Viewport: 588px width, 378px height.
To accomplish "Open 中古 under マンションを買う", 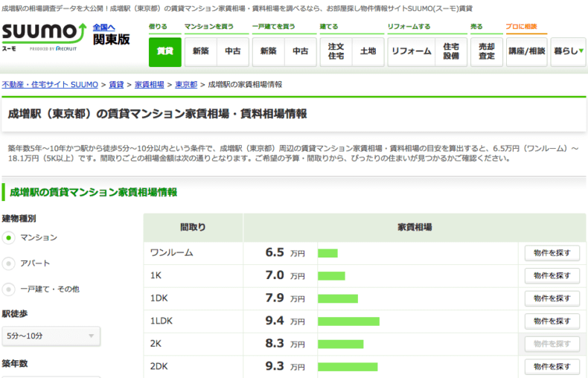I will tap(233, 52).
